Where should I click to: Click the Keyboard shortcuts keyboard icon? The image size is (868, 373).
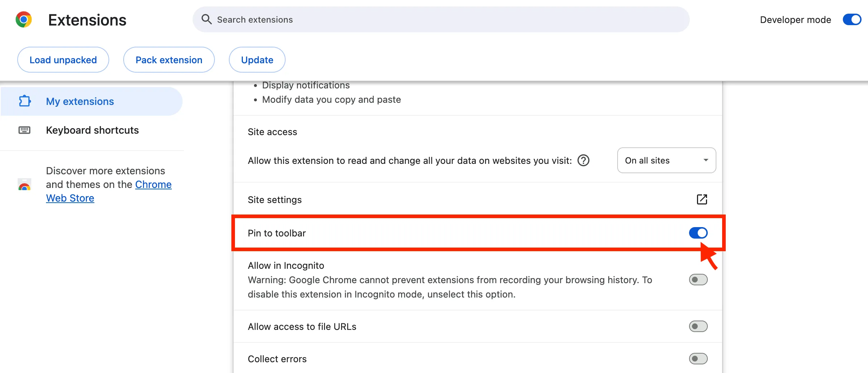24,130
